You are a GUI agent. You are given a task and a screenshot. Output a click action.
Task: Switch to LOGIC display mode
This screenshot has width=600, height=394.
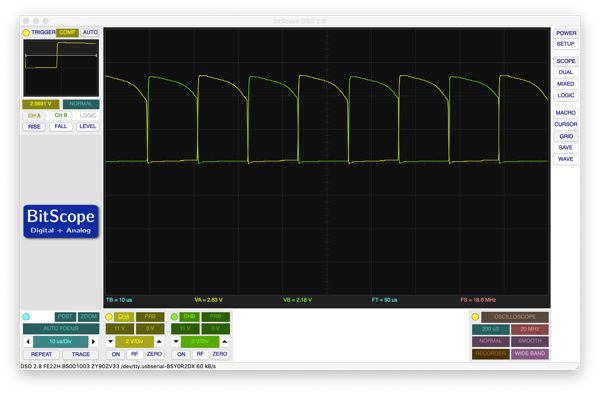566,95
